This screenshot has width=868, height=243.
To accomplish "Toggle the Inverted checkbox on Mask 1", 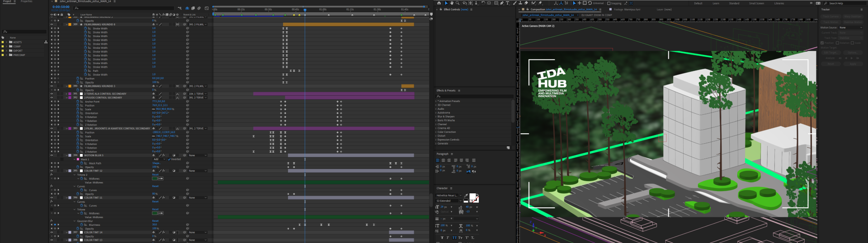I will pos(169,159).
